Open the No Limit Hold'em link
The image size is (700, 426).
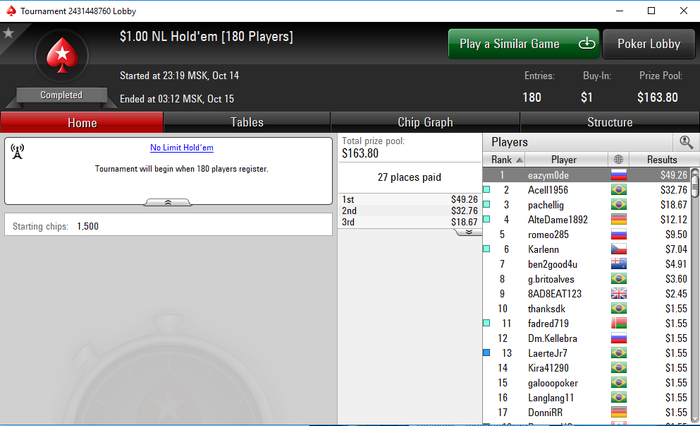click(x=182, y=147)
